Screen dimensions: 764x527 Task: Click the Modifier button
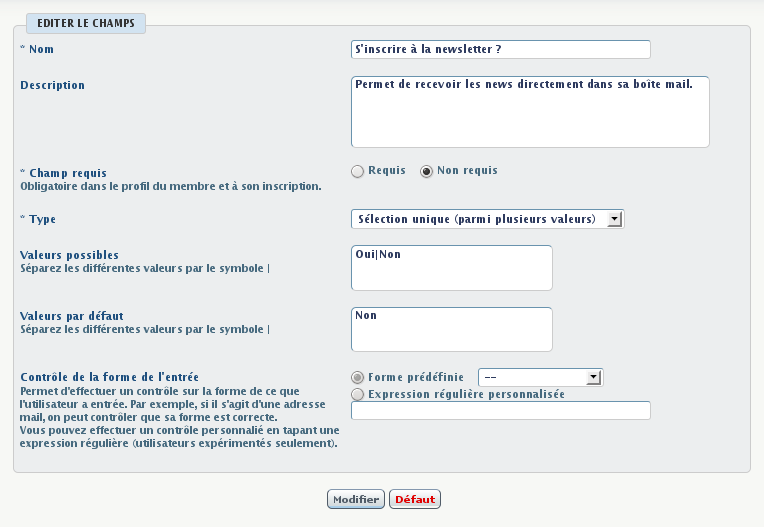356,499
